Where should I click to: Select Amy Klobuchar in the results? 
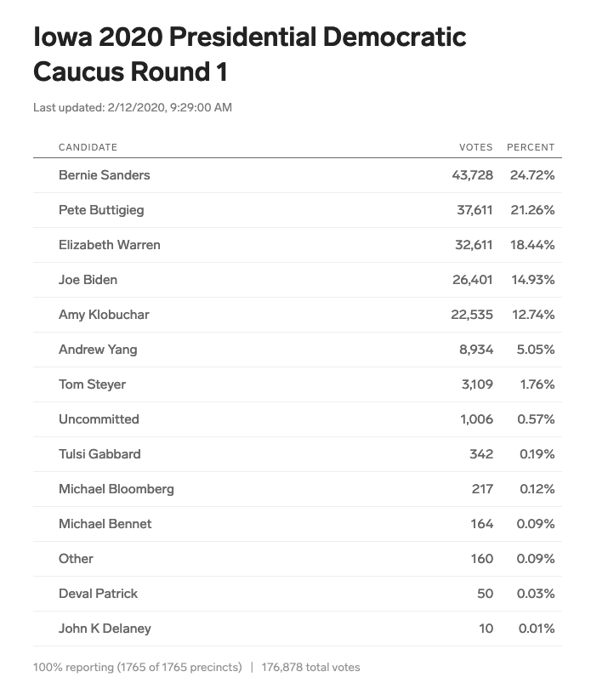coord(104,315)
